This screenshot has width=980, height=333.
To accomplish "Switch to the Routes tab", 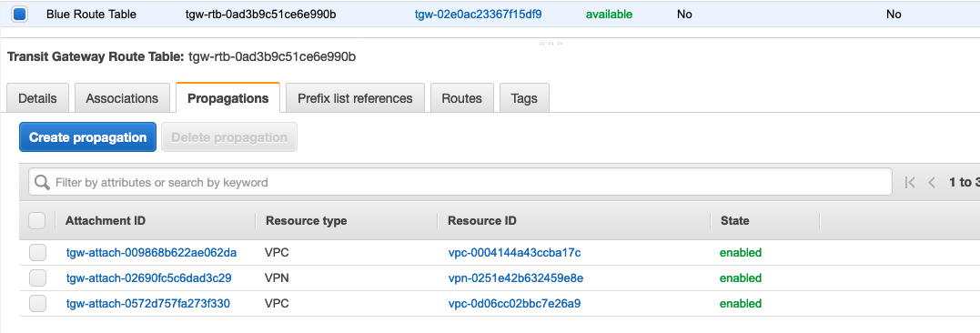I will point(461,98).
